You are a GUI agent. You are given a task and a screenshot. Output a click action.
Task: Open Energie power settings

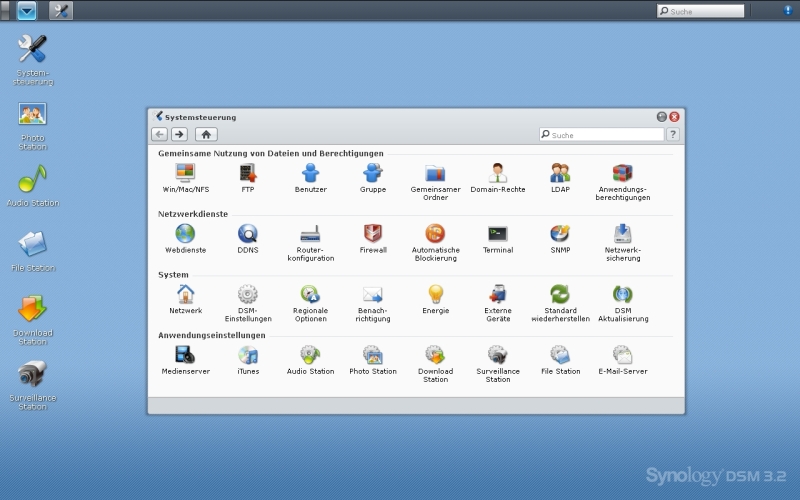(x=435, y=295)
